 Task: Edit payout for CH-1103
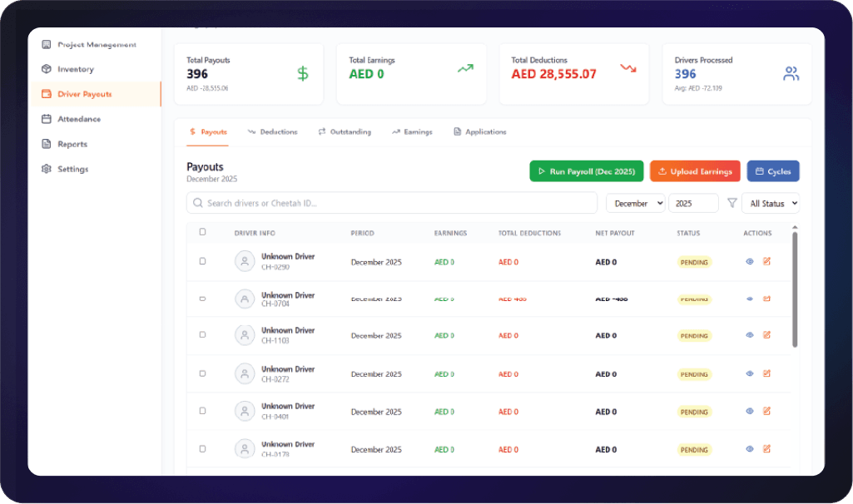(766, 335)
